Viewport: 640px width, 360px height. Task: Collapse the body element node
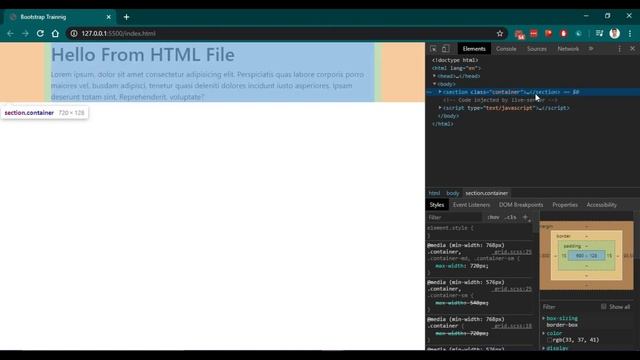click(434, 84)
